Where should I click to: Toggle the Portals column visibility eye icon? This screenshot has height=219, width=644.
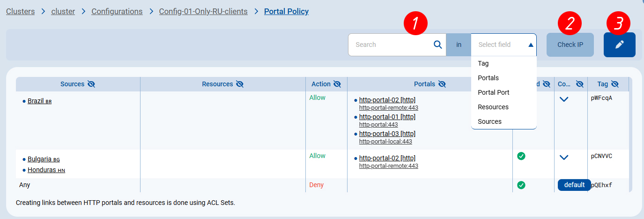click(x=442, y=84)
